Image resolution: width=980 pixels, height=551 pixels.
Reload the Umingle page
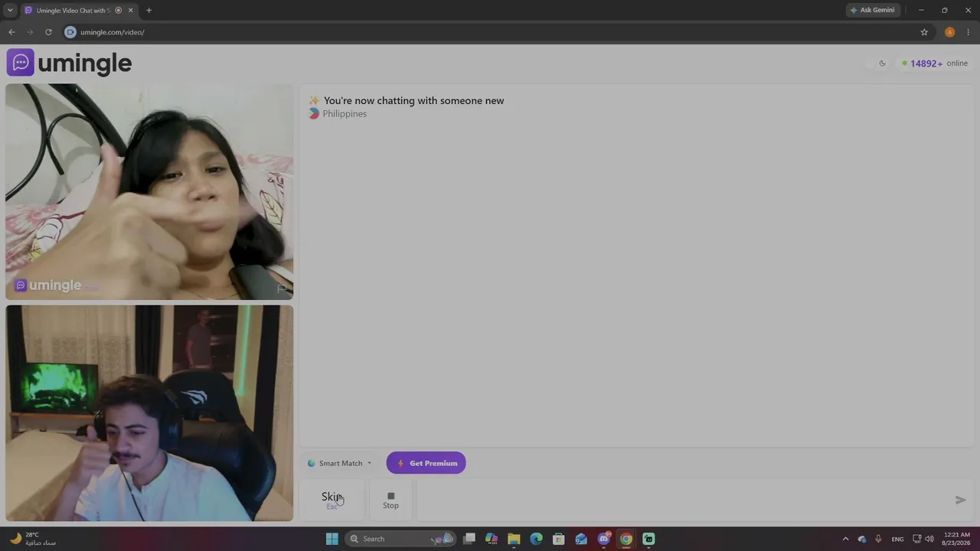pyautogui.click(x=48, y=32)
